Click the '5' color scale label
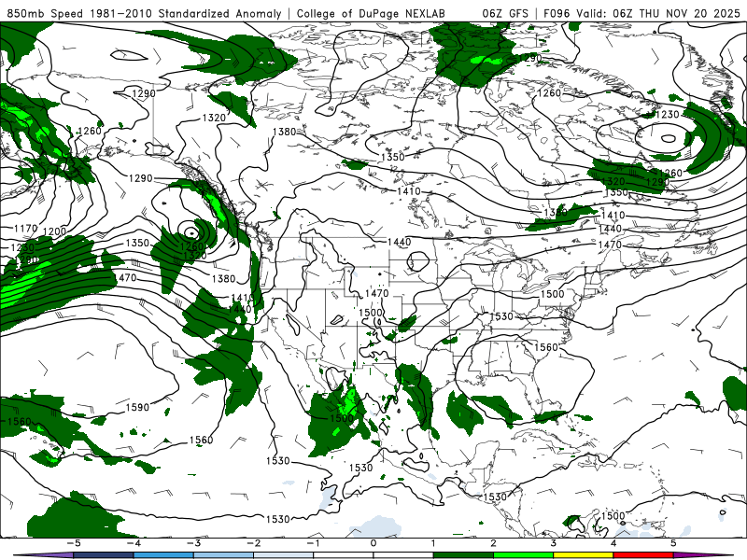Viewport: 747px width, 560px height. [x=673, y=543]
